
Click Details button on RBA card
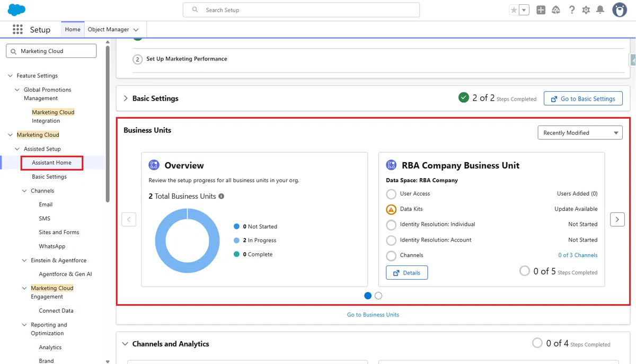[x=407, y=273]
